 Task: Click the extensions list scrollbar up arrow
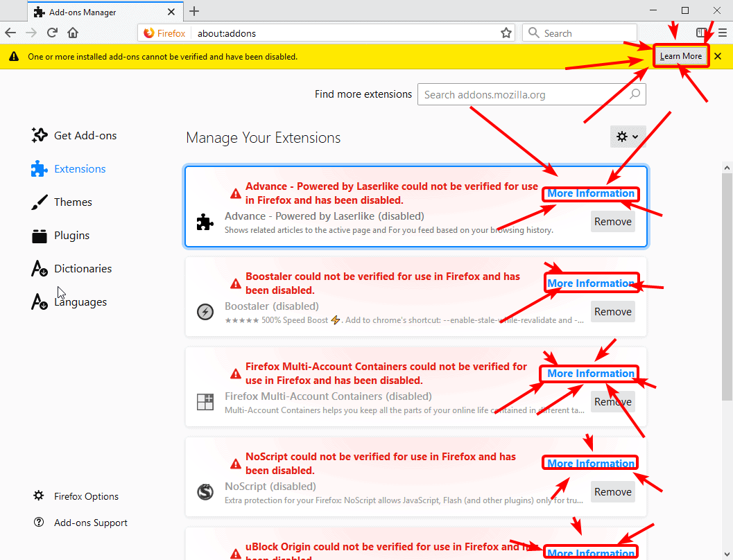pyautogui.click(x=727, y=167)
